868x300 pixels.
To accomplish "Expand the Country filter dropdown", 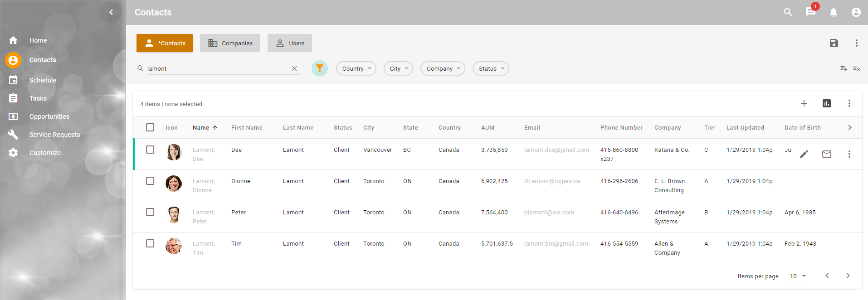I will [x=356, y=68].
